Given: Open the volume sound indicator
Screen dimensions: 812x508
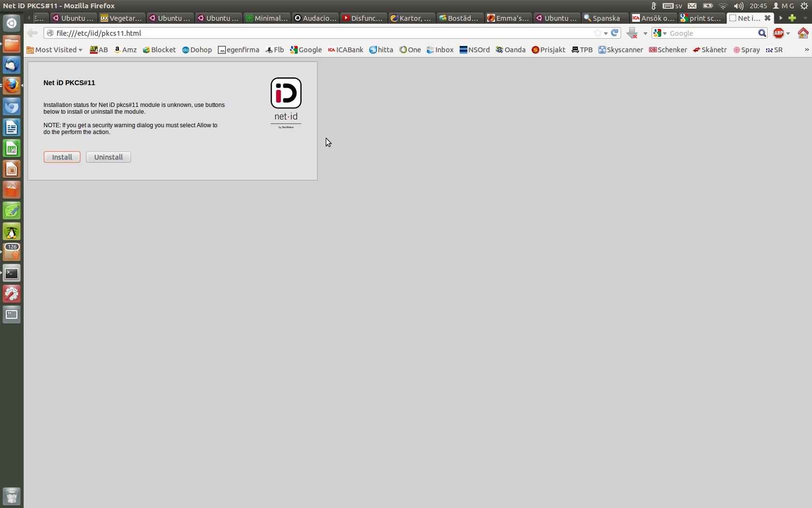Looking at the screenshot, I should 739,6.
